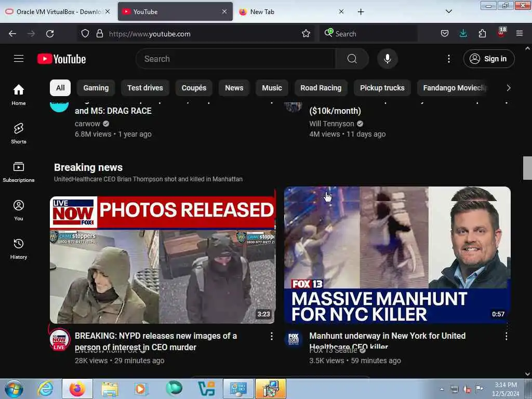The height and width of the screenshot is (399, 532).
Task: Open Windows Explorer folder from the taskbar
Action: coord(110,389)
